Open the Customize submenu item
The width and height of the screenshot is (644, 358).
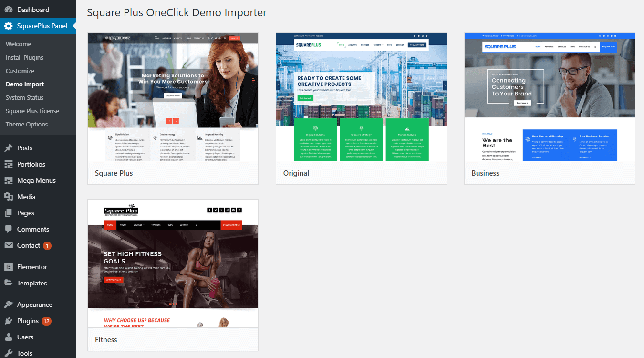[20, 71]
